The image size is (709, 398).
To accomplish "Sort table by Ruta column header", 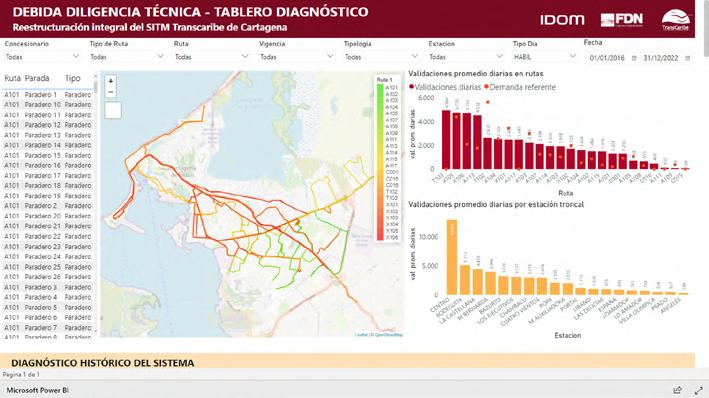I will click(x=12, y=78).
